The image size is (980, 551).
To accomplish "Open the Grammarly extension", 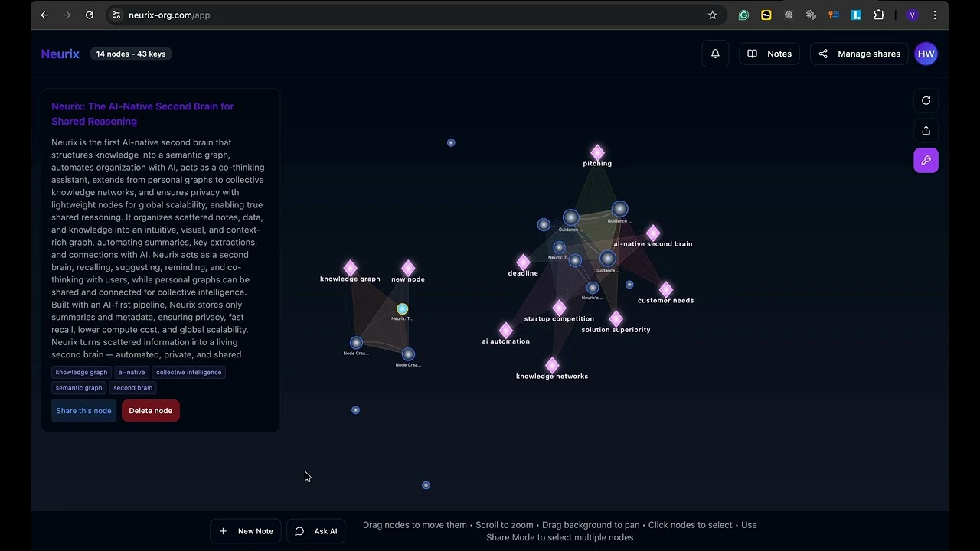I will (x=743, y=15).
